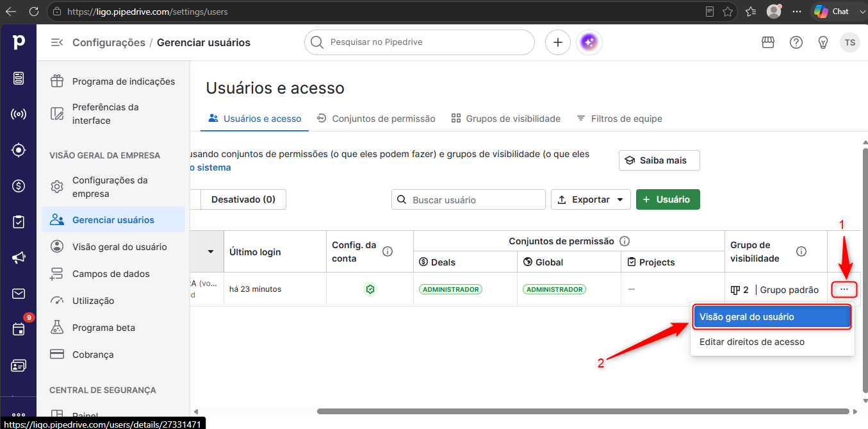This screenshot has height=429, width=868.
Task: Click info icon beside Grupo de visibilidade
Action: [801, 251]
